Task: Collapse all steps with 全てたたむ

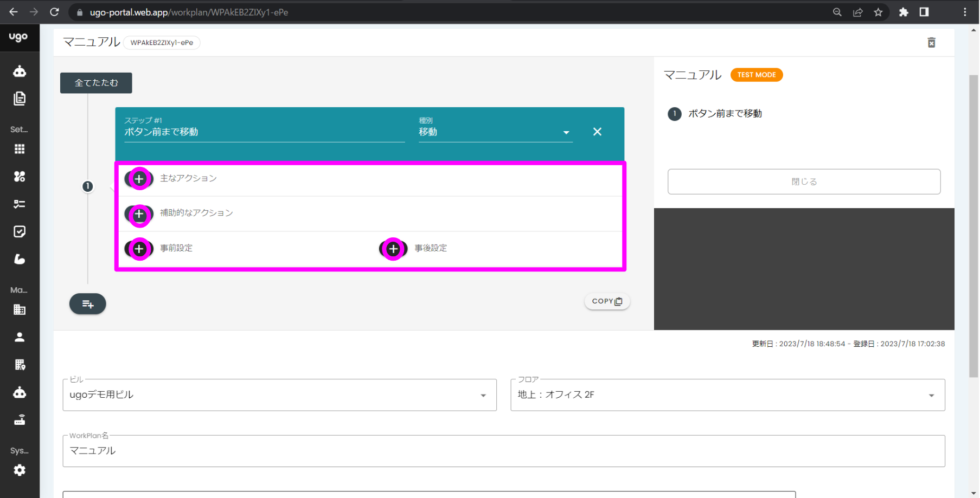Action: point(96,83)
